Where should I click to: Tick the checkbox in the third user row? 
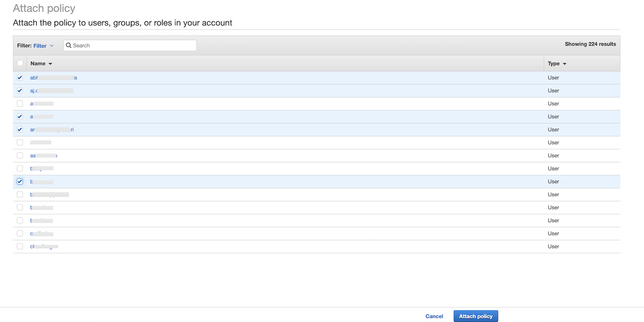20,104
